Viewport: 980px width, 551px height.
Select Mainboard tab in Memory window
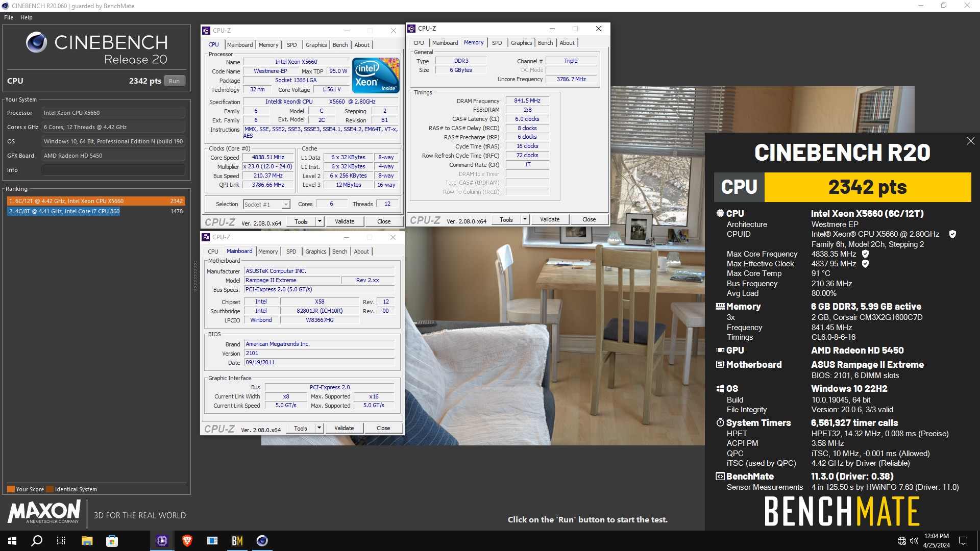click(x=445, y=43)
